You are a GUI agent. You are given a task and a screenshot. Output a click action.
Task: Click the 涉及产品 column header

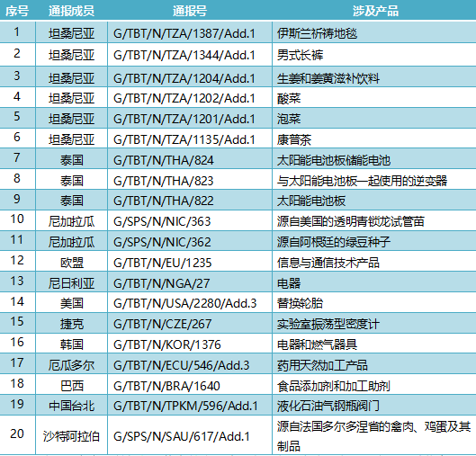pos(375,11)
